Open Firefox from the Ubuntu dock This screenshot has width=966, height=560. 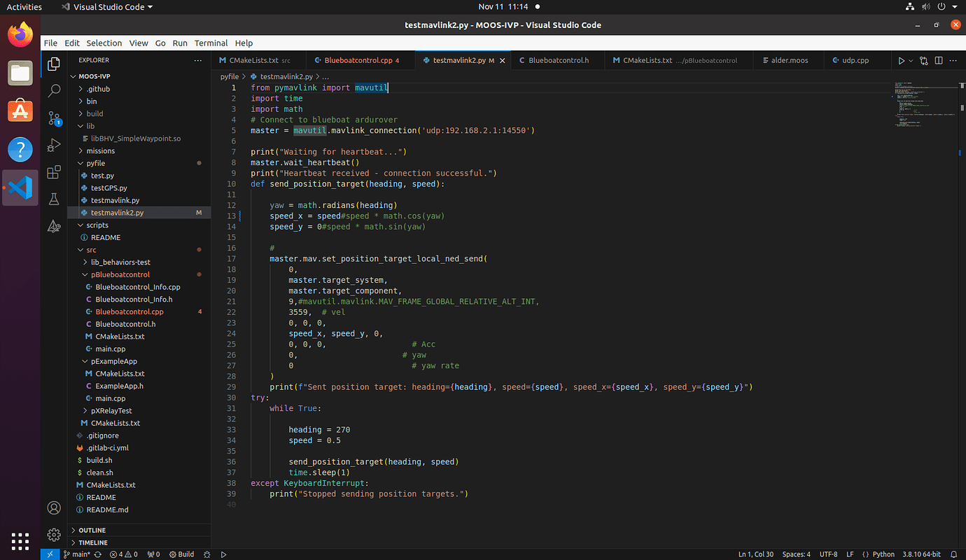[x=20, y=34]
